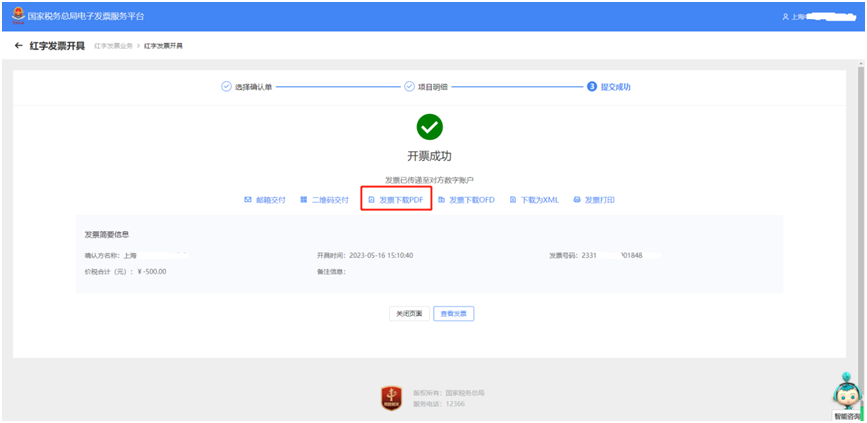Download invoice as PDF via 发票下载PDF
Image resolution: width=867 pixels, height=423 pixels.
(400, 200)
